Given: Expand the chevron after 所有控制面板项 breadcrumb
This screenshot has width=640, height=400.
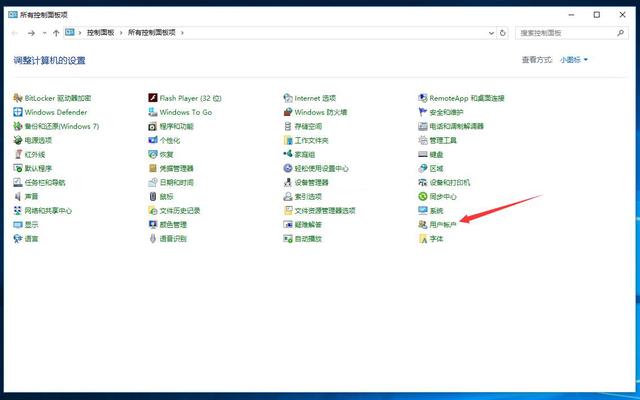Looking at the screenshot, I should point(182,32).
